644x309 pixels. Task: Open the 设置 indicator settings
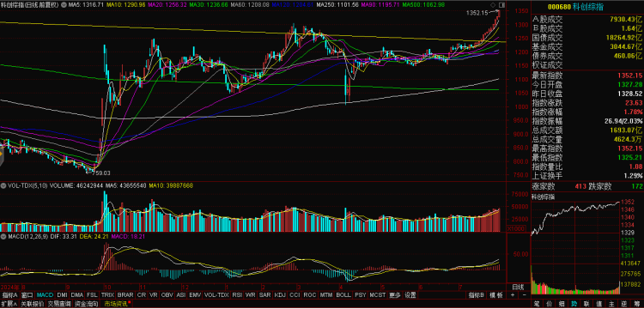pos(410,295)
